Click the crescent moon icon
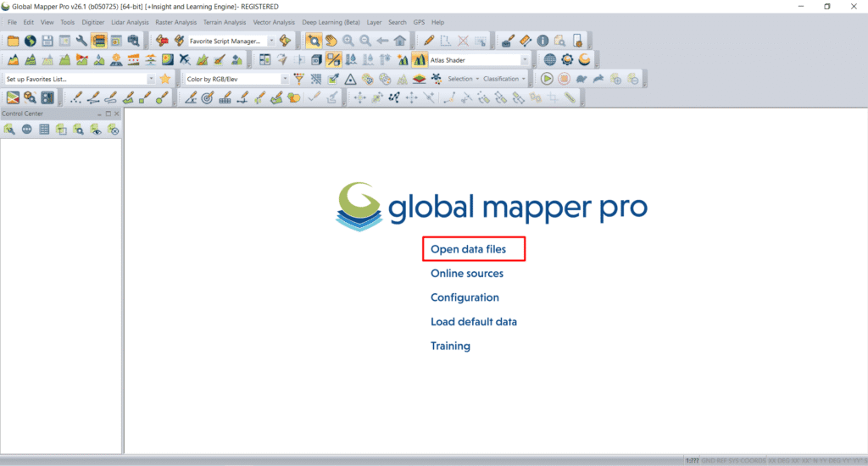The height and width of the screenshot is (466, 868). coord(584,60)
